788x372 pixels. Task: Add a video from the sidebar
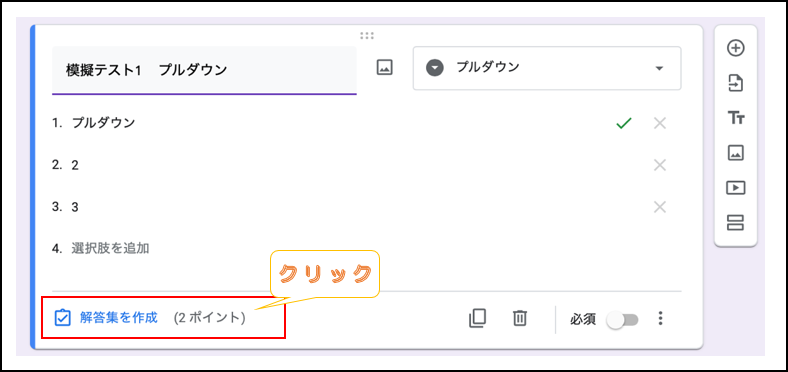[736, 188]
